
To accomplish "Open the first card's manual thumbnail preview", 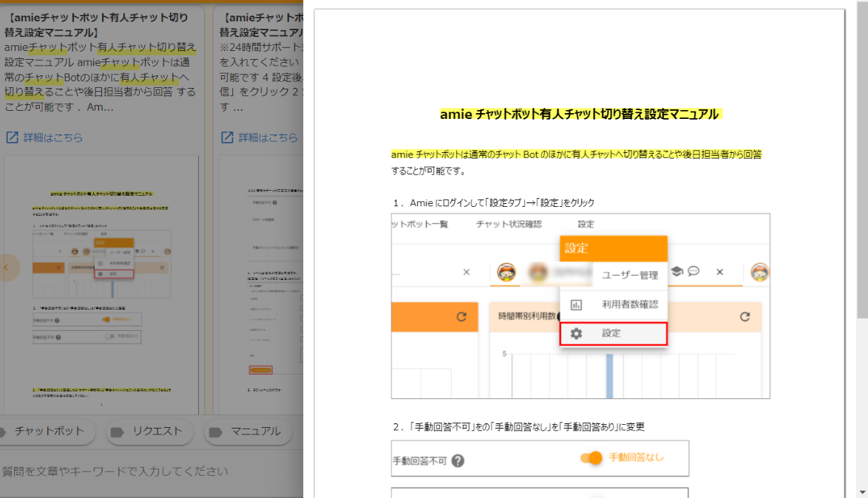I will pos(101,284).
